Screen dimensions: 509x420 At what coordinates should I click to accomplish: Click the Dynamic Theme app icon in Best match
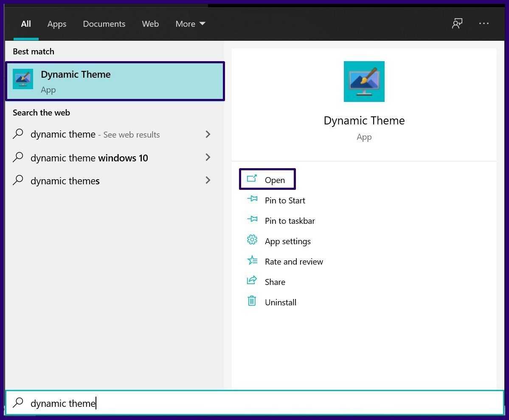pos(23,79)
